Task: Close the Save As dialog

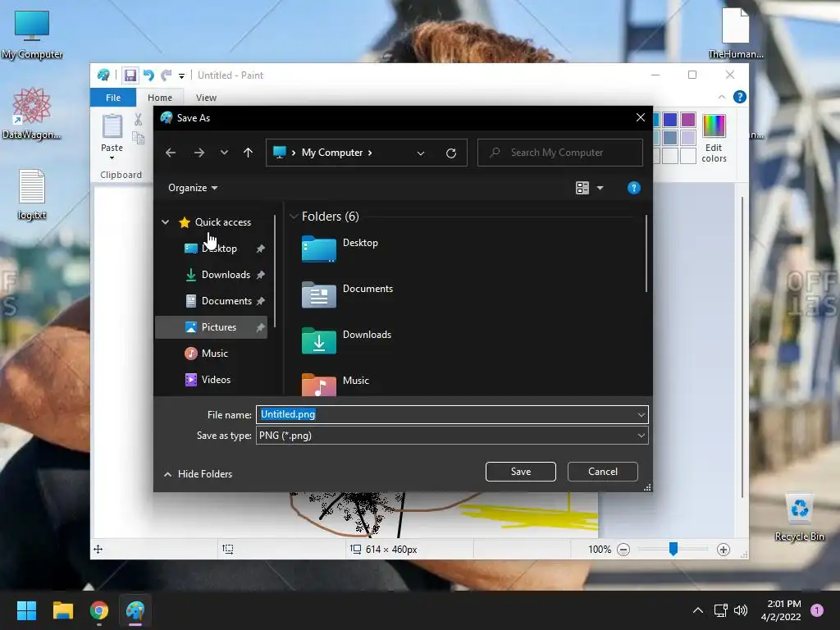Action: tap(640, 117)
